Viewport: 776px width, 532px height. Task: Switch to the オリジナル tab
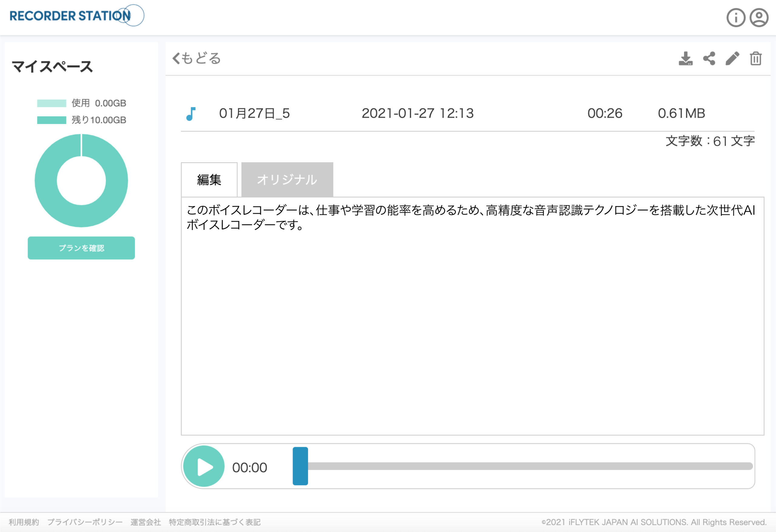pos(287,180)
